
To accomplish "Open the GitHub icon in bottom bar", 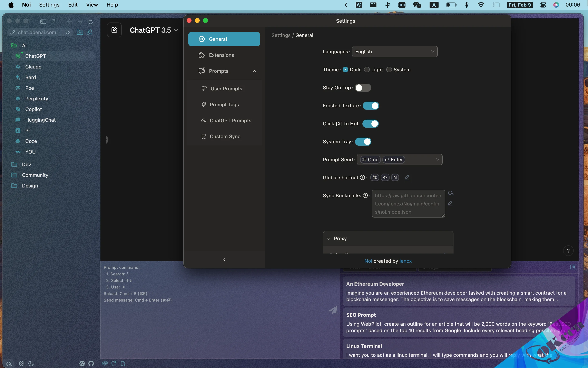I will click(x=91, y=363).
